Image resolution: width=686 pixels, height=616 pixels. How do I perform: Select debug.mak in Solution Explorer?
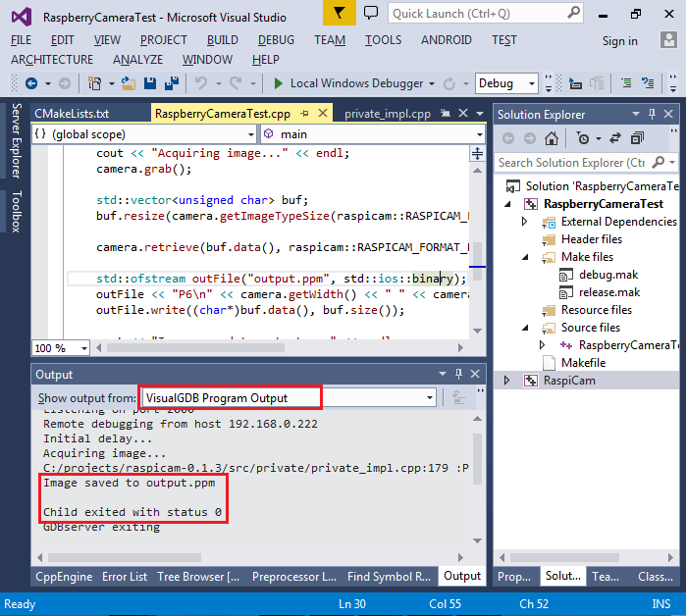608,275
